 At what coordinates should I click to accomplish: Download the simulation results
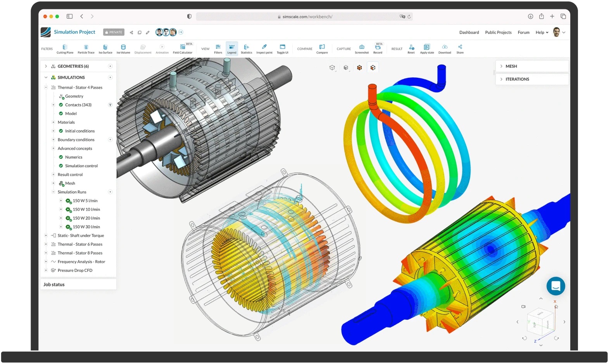tap(444, 49)
